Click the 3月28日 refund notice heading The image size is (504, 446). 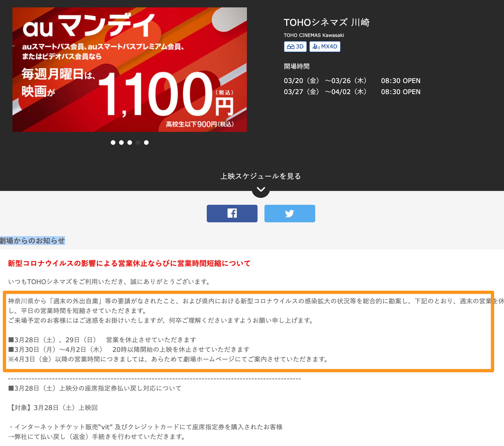95,388
